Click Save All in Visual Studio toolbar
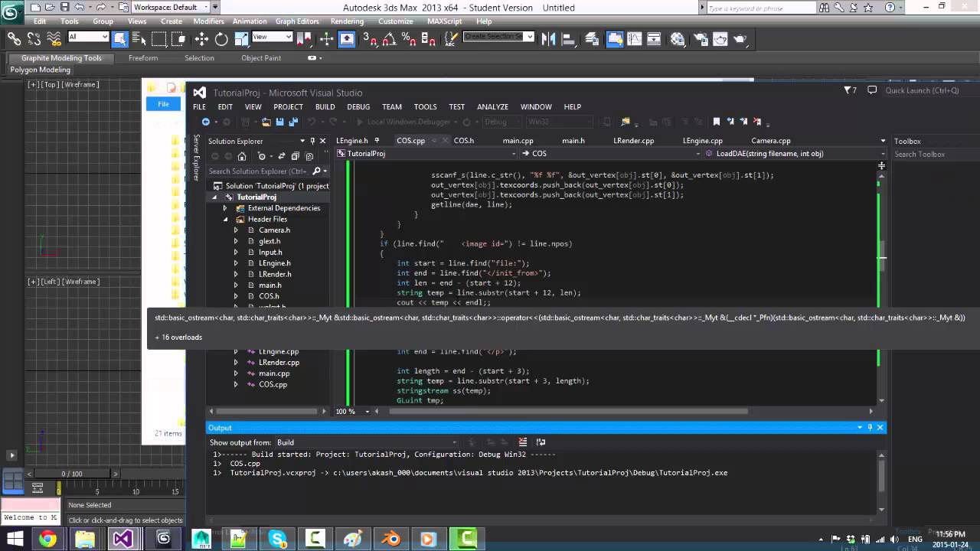Viewport: 980px width, 551px height. tap(292, 122)
